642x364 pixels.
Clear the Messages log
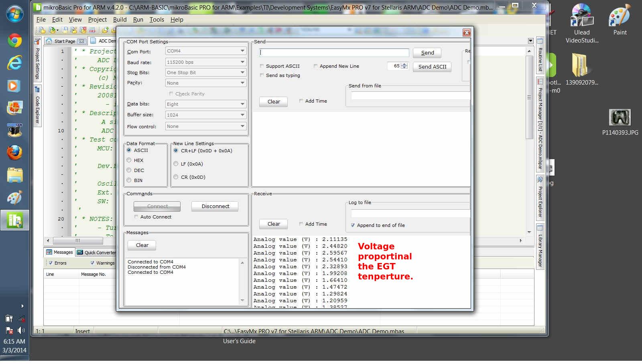pos(142,245)
